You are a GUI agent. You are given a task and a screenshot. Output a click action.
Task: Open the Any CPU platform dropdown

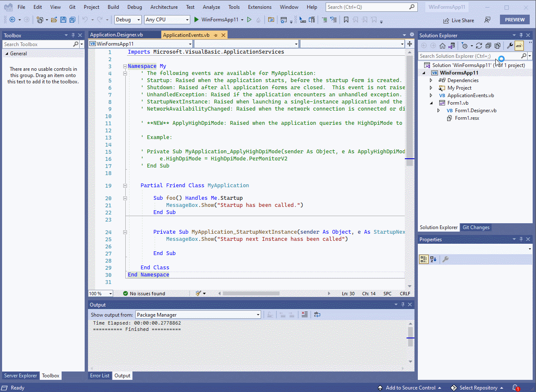coord(186,20)
